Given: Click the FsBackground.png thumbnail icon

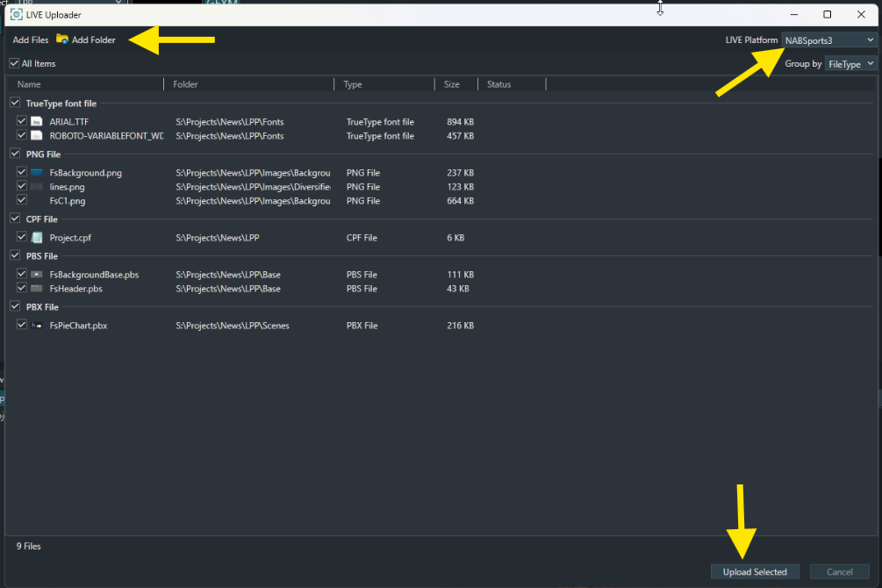Looking at the screenshot, I should coord(37,173).
